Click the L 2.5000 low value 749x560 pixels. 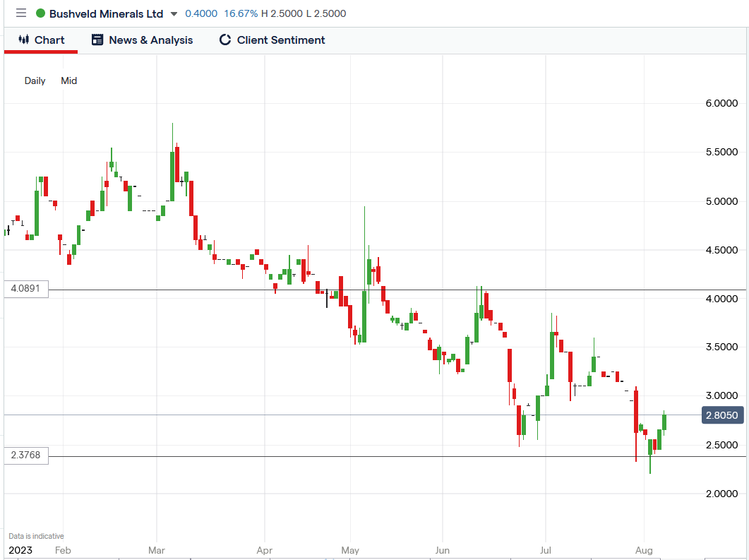(326, 13)
